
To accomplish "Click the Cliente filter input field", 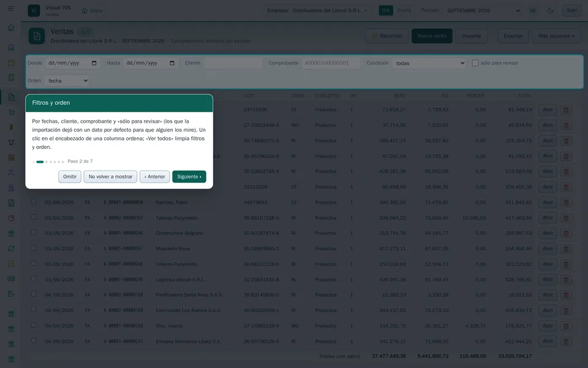I will click(233, 63).
